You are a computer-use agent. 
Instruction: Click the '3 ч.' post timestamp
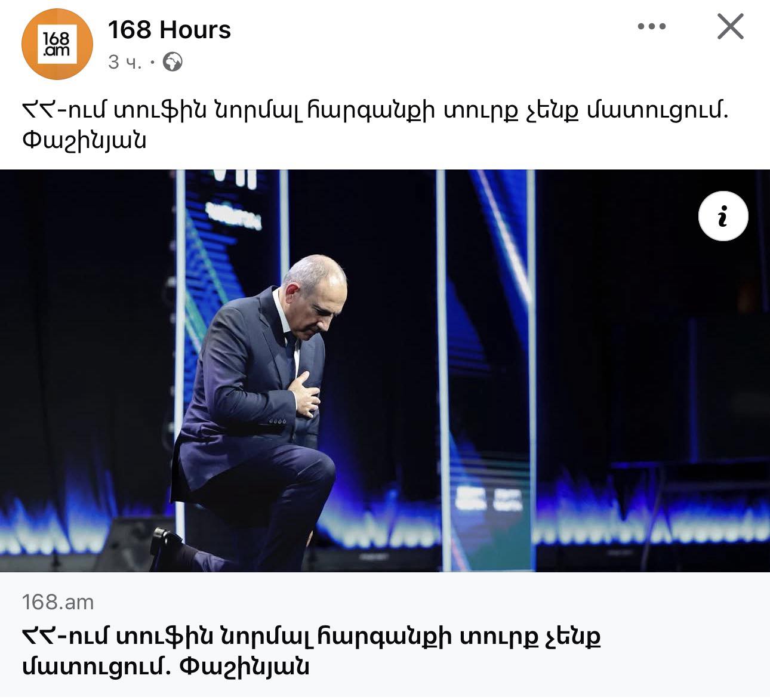[x=125, y=62]
